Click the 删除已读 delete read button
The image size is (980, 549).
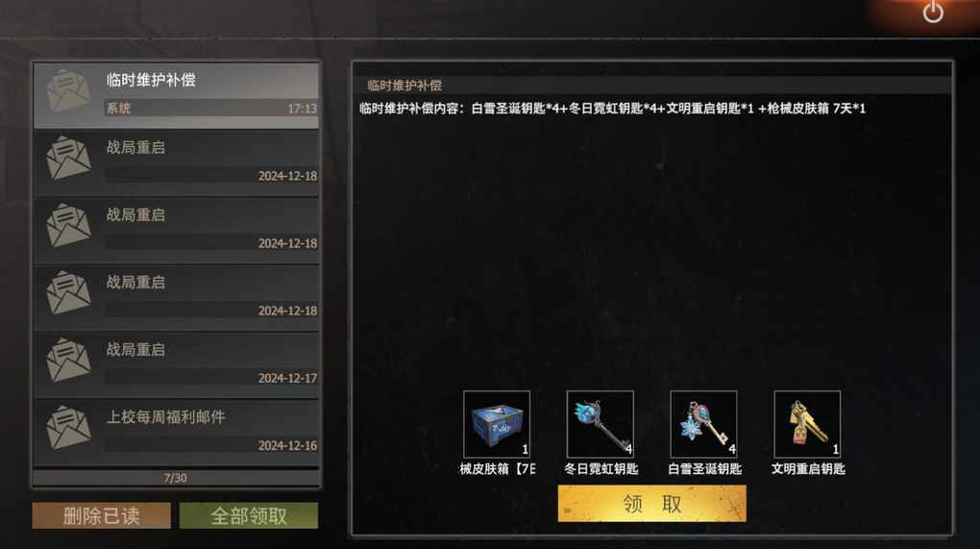pyautogui.click(x=101, y=516)
